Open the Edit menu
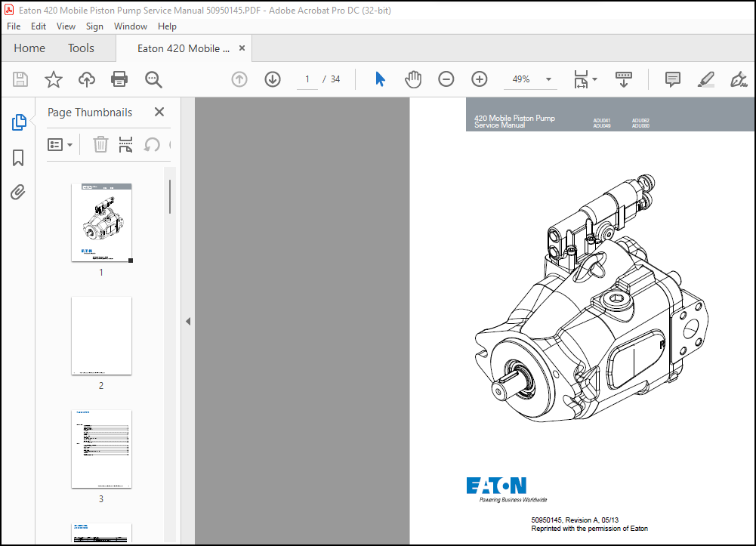 pos(39,26)
